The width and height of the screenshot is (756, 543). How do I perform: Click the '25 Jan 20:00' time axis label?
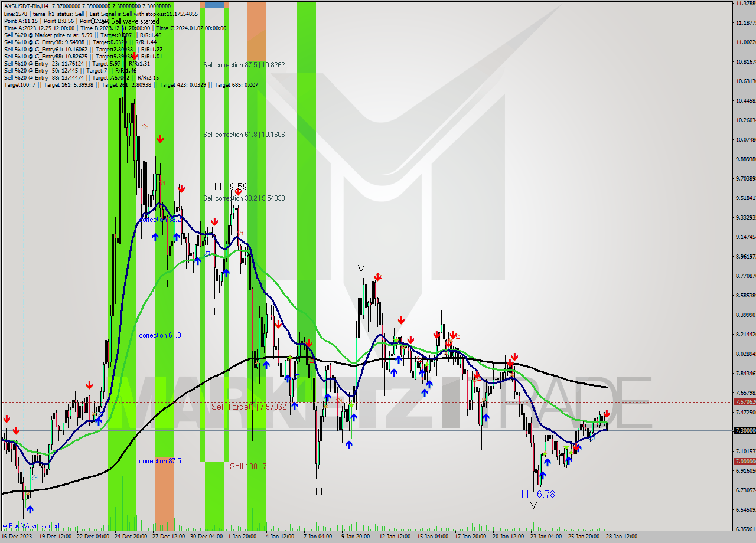pyautogui.click(x=584, y=537)
